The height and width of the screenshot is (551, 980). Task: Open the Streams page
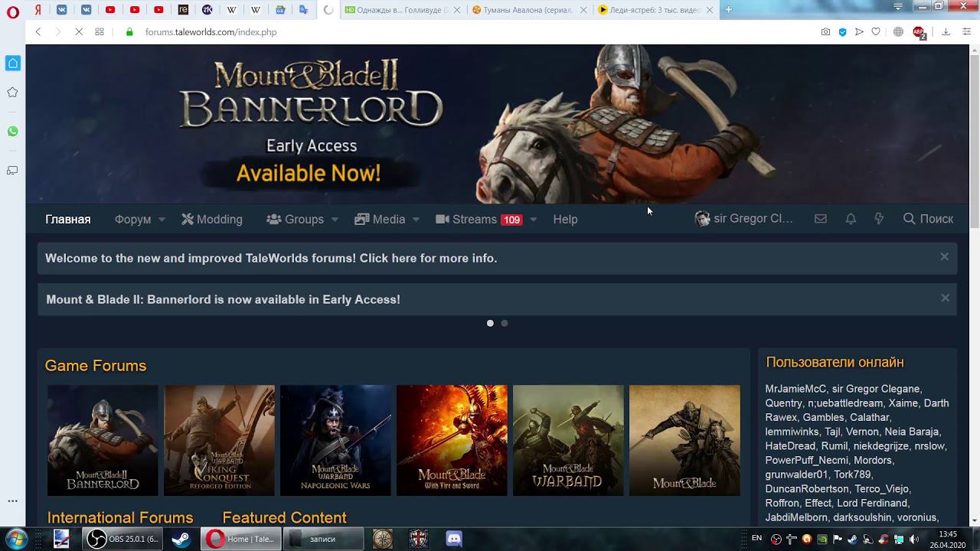(x=479, y=219)
